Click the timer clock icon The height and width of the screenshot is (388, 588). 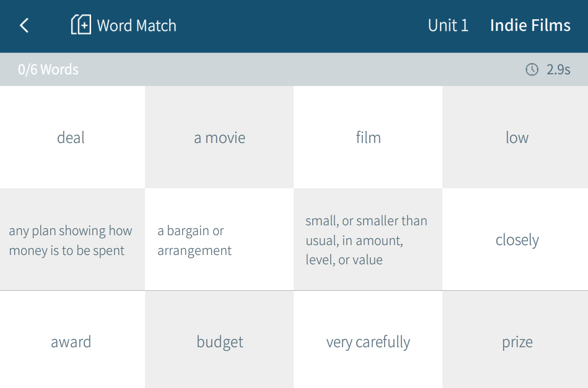[x=532, y=69]
